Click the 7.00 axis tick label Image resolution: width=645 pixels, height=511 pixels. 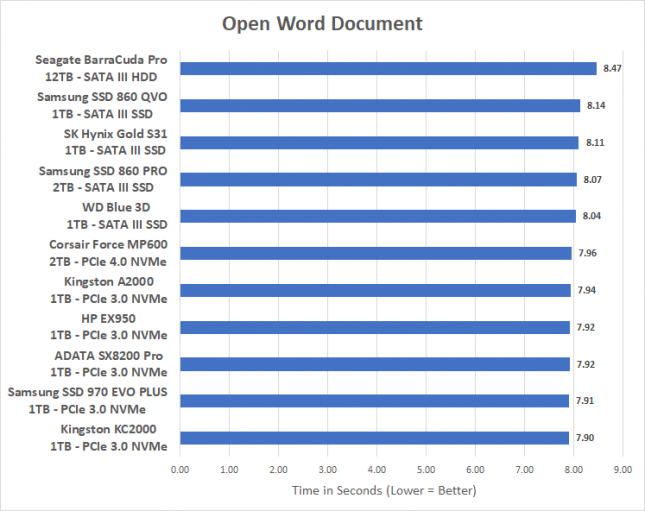(x=524, y=469)
